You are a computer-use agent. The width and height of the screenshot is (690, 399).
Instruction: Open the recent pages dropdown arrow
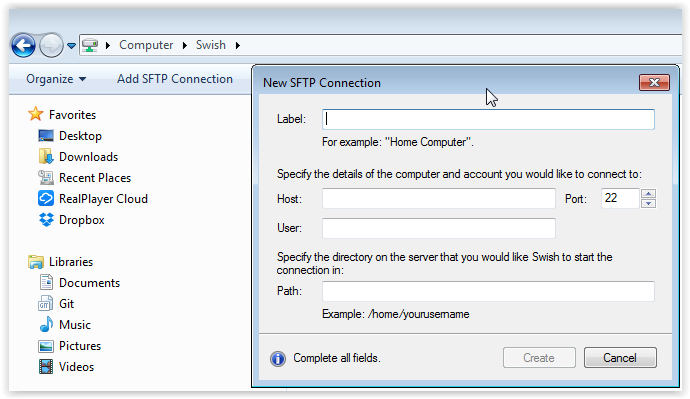[x=71, y=45]
